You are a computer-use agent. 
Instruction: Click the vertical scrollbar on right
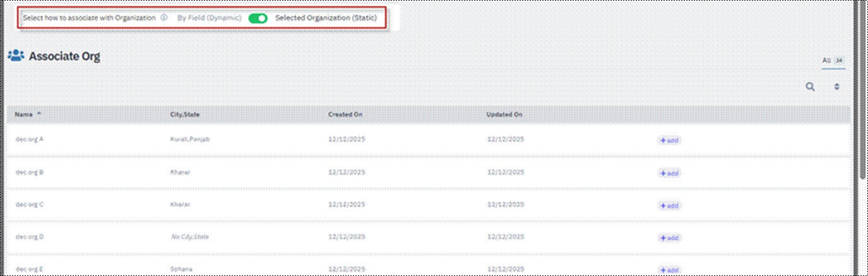[x=863, y=95]
